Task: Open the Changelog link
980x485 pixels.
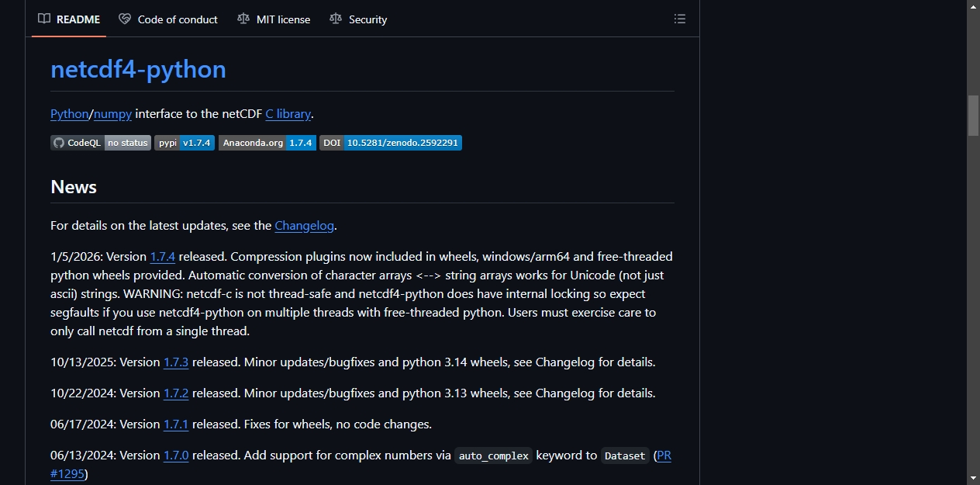Action: pos(305,225)
